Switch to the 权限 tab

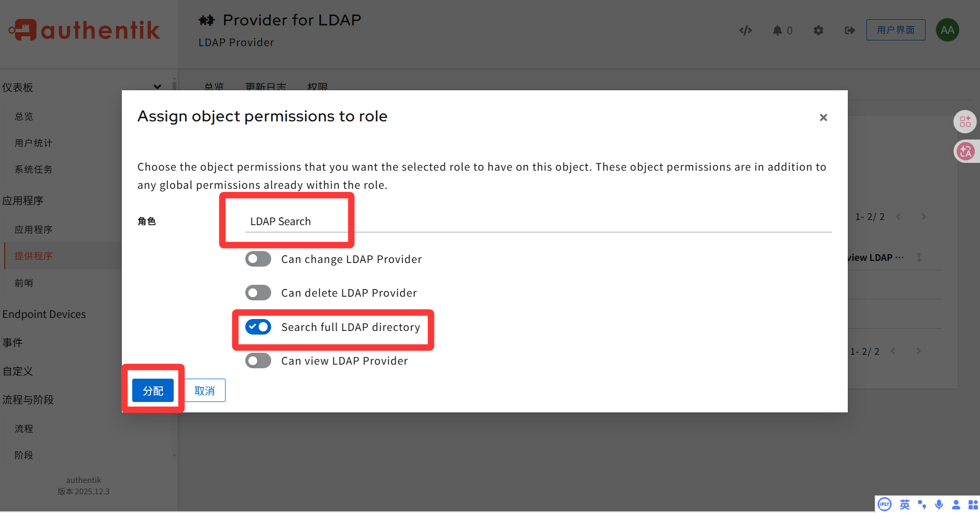(317, 87)
